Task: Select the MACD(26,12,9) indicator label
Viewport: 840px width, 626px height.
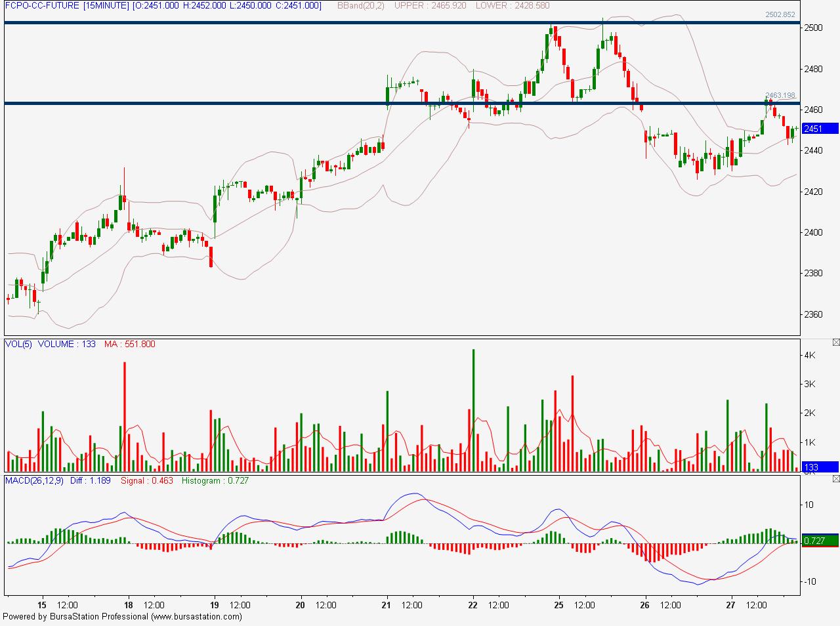Action: click(34, 480)
